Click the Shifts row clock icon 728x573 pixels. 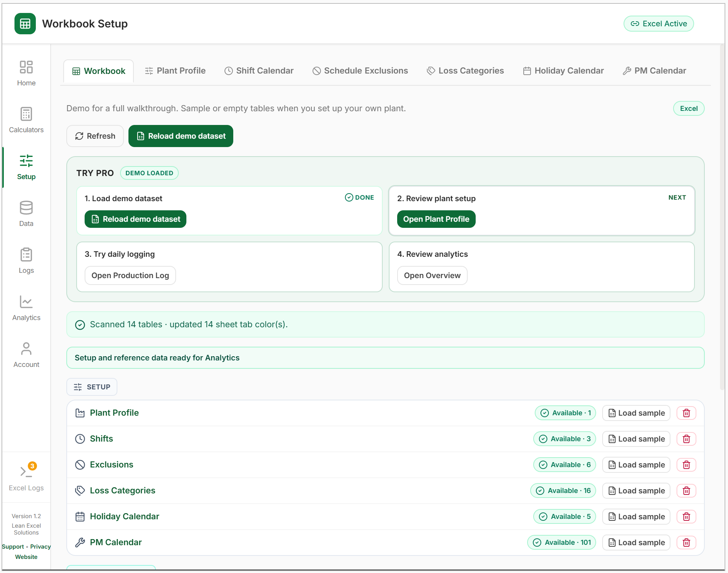[80, 439]
